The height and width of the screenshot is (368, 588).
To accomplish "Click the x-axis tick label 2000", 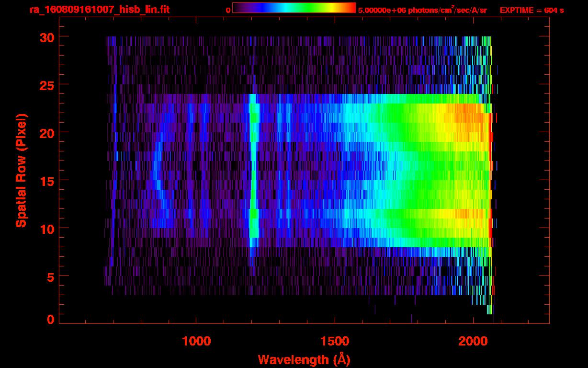I will [473, 341].
